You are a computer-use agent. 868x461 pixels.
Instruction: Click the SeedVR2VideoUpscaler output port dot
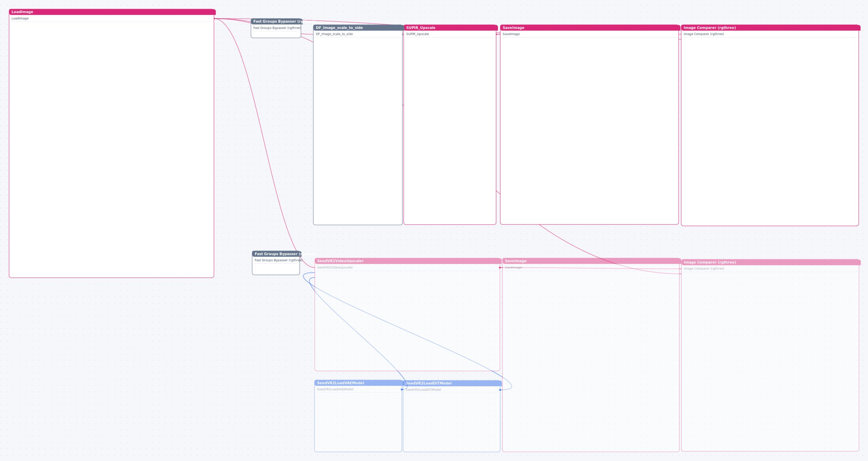point(500,268)
